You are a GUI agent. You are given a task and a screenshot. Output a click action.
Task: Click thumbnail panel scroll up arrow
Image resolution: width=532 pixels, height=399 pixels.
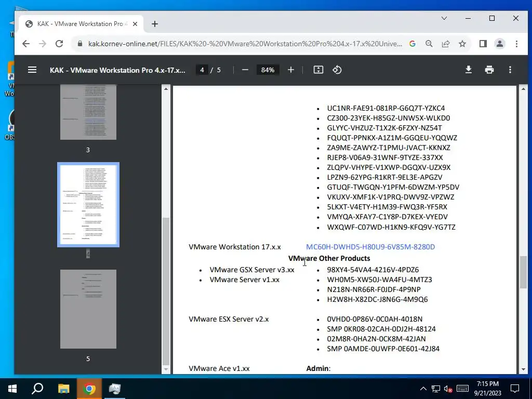(x=166, y=89)
